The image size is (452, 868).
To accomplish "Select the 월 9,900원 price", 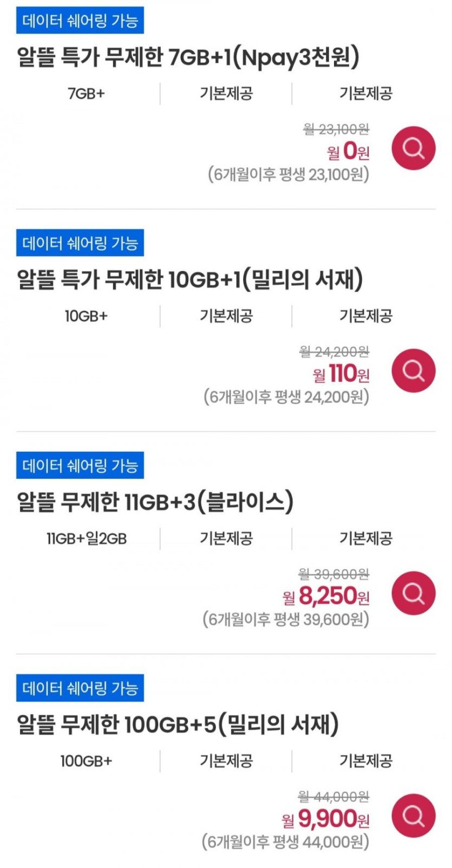I will click(x=326, y=819).
